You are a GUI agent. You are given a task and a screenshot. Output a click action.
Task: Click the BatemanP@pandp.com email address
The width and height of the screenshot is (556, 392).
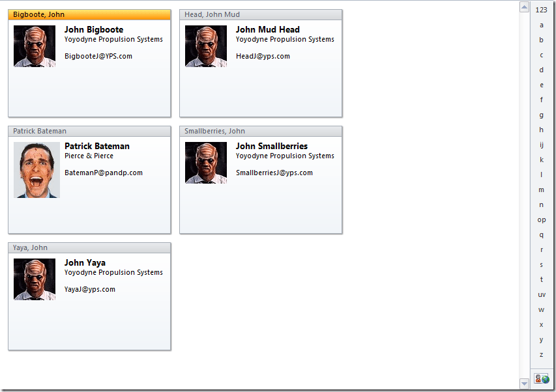coord(103,173)
